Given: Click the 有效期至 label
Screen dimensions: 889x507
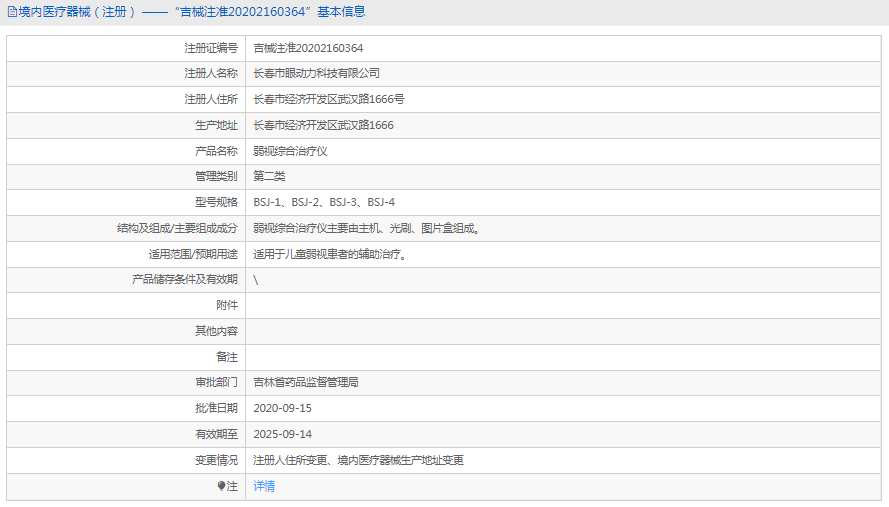Looking at the screenshot, I should coord(217,434).
